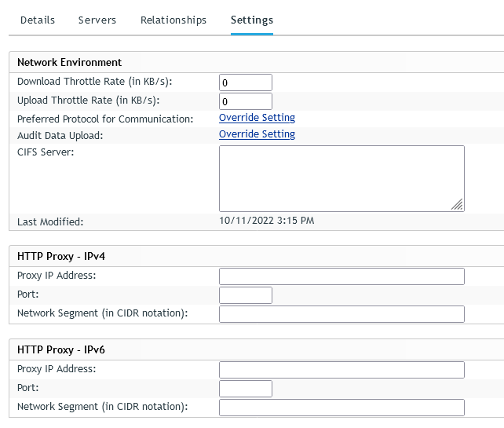Click the Last Modified date value
Image resolution: width=504 pixels, height=428 pixels.
coord(266,221)
